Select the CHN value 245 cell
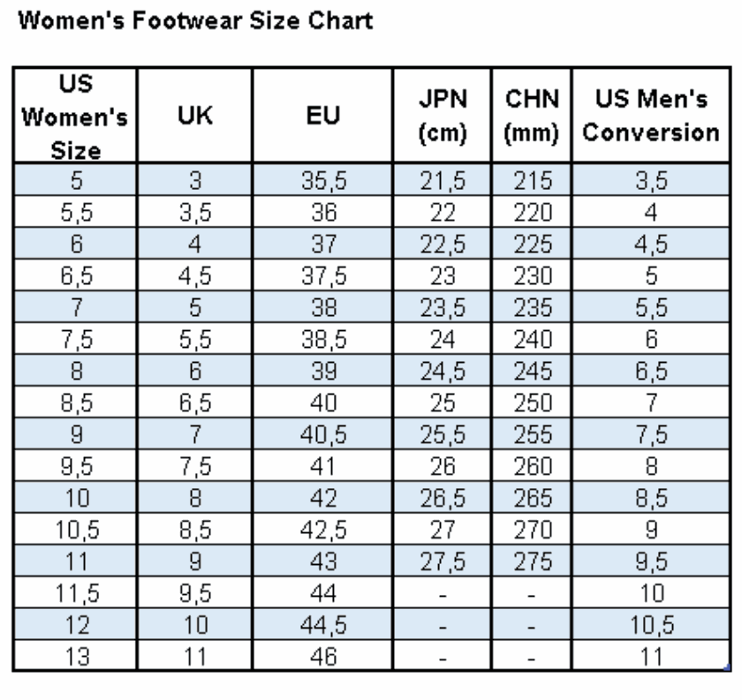Viewport: 742px width, 700px height. pyautogui.click(x=532, y=371)
